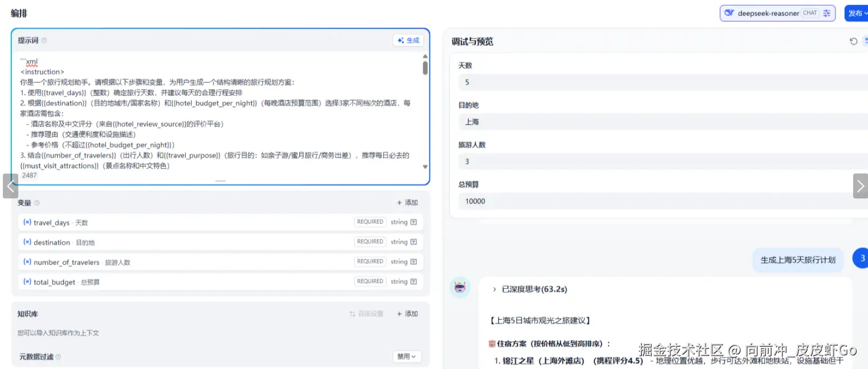Open the deepseek-reasoner model selector

click(777, 13)
